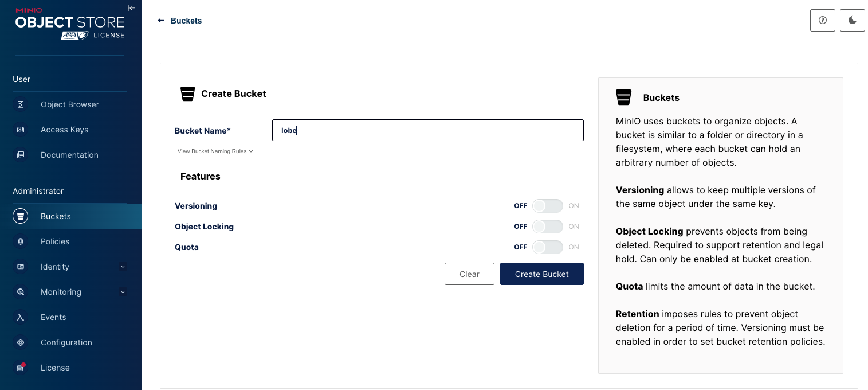Viewport: 868px width, 390px height.
Task: Expand the Identity submenu chevron
Action: coord(123,267)
